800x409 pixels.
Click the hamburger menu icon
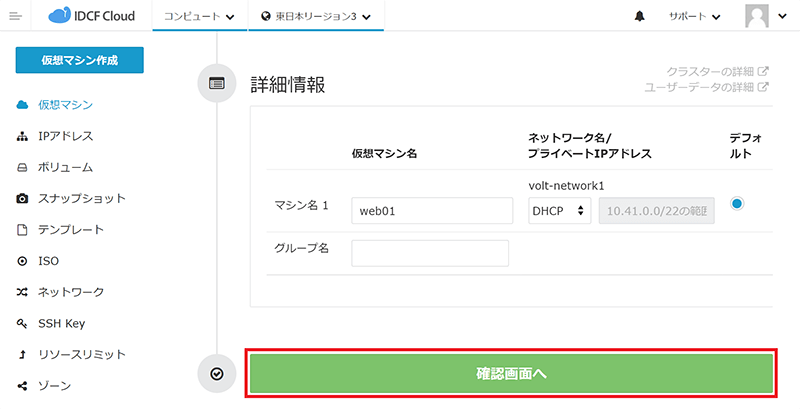[x=14, y=16]
